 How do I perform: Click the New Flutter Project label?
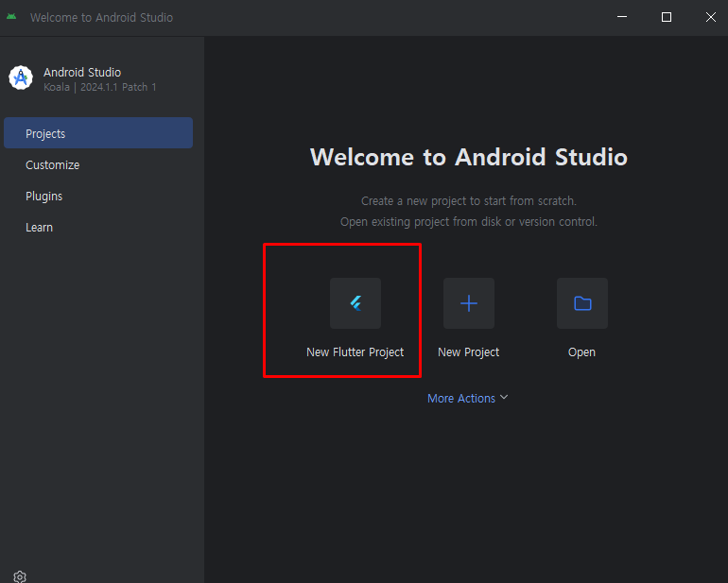[x=355, y=352]
